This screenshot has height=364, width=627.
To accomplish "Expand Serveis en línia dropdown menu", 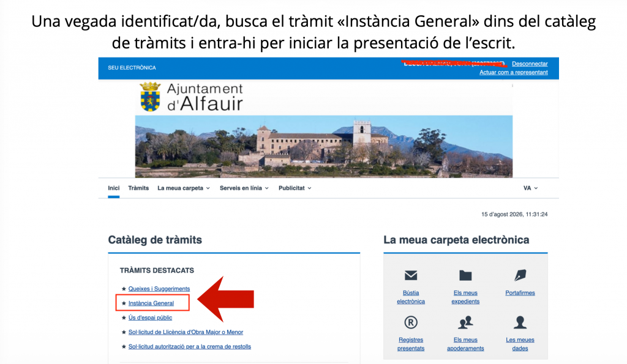I will point(244,188).
